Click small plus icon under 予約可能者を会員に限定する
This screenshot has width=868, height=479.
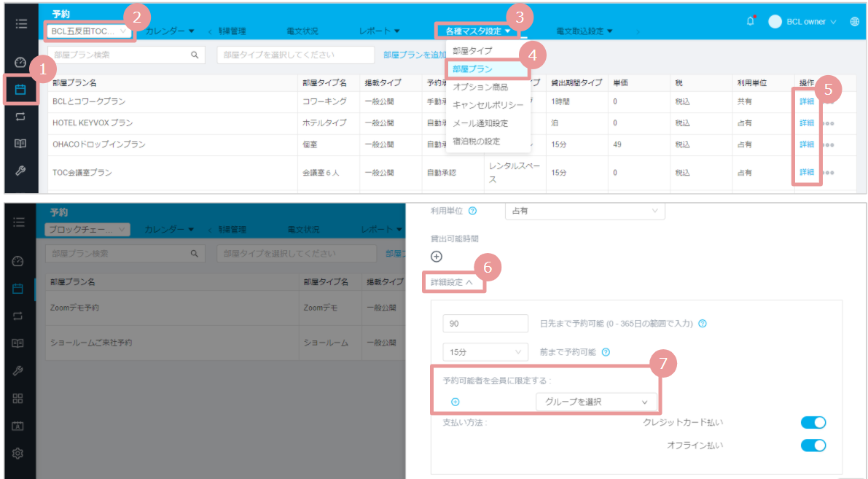(x=455, y=402)
